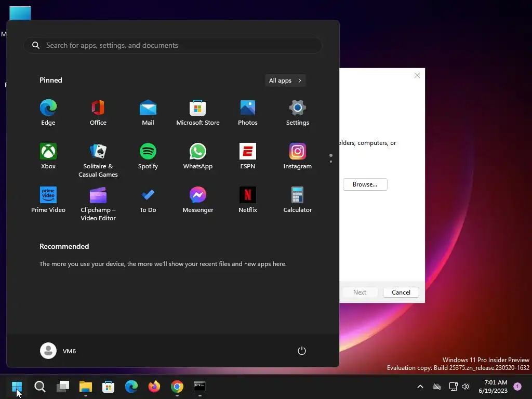Open the notification bell with badge
This screenshot has width=532, height=399.
pos(517,386)
